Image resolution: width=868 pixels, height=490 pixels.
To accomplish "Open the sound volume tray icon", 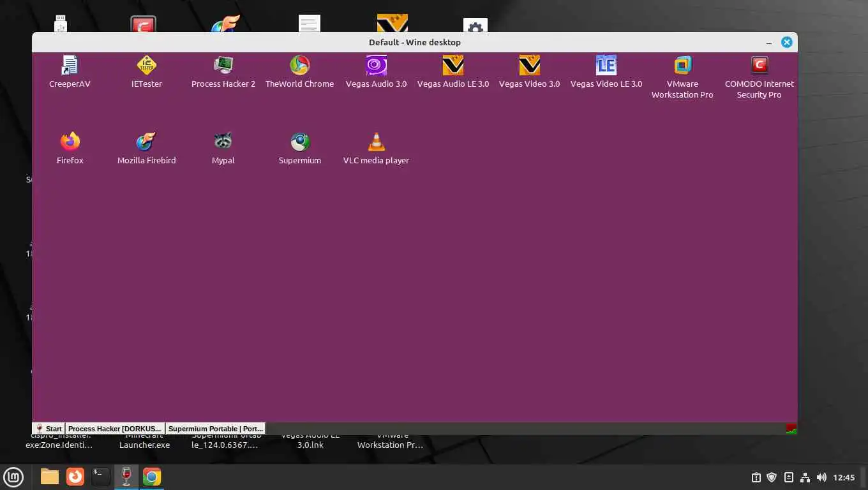I will (821, 477).
